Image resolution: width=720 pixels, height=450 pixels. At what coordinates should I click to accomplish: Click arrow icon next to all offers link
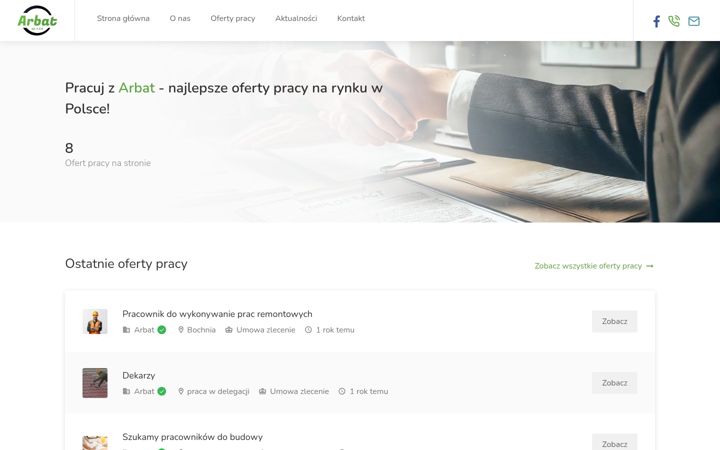(650, 266)
